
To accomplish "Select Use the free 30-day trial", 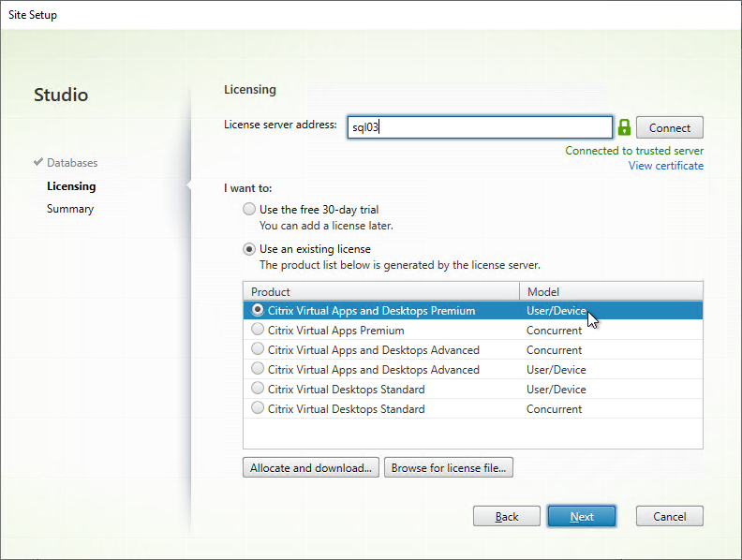I will tap(249, 209).
